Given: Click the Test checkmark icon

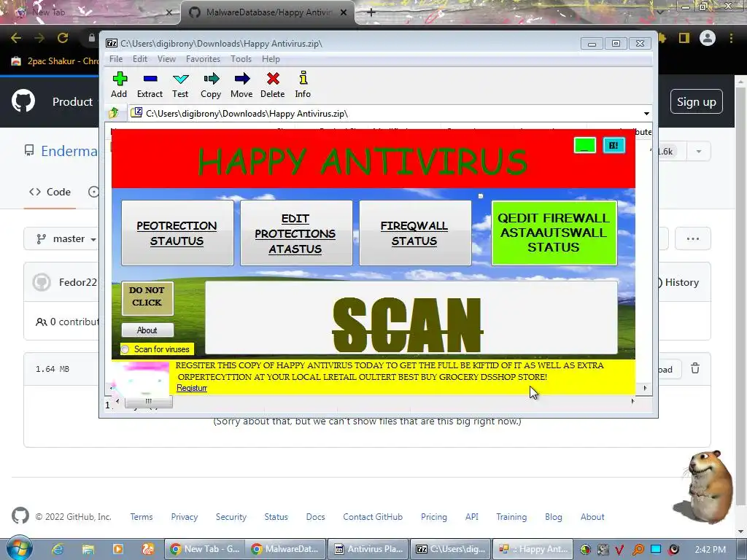Looking at the screenshot, I should coord(181,79).
